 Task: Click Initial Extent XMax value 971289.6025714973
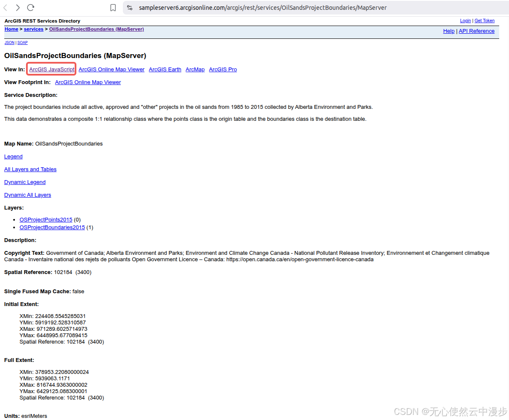pos(62,329)
